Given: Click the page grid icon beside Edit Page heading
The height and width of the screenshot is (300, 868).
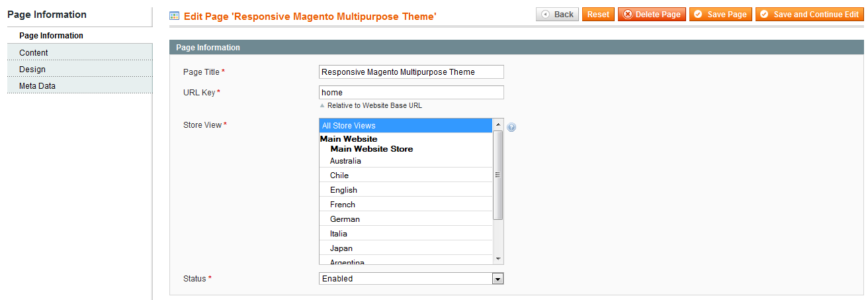Looking at the screenshot, I should click(175, 15).
